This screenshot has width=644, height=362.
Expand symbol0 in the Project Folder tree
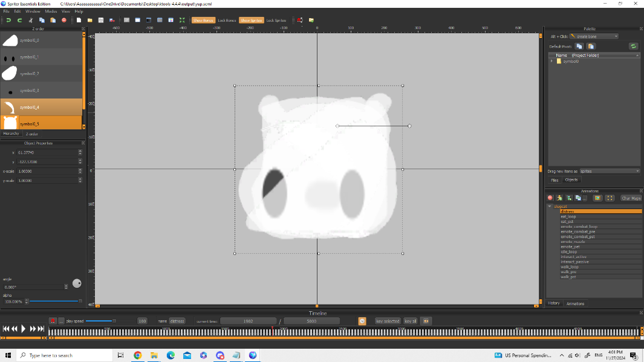(x=552, y=61)
